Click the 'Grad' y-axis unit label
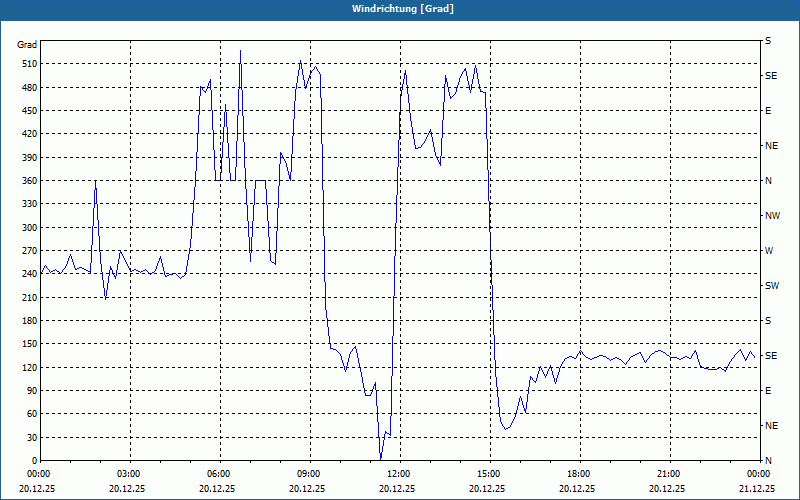Screen dimensions: 800x500 coord(27,45)
